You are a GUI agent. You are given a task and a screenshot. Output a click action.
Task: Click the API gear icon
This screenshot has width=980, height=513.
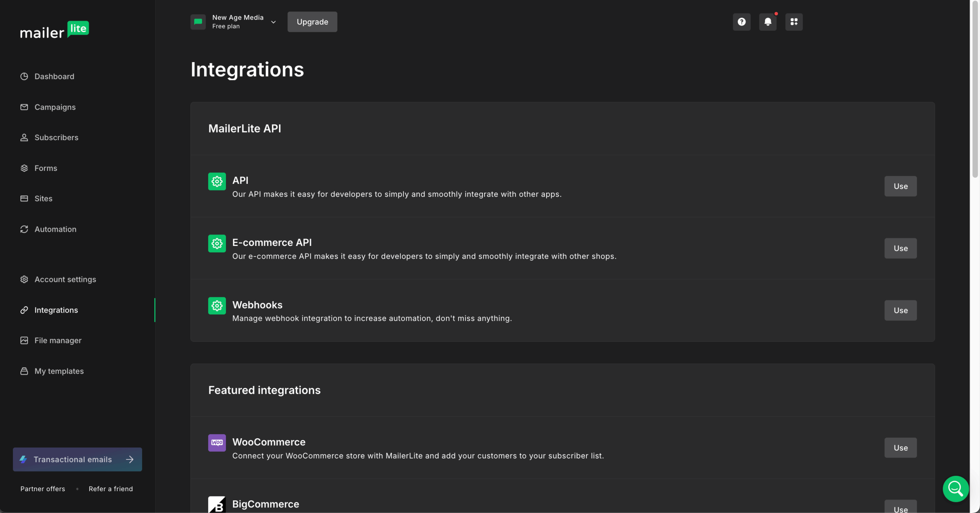217,181
